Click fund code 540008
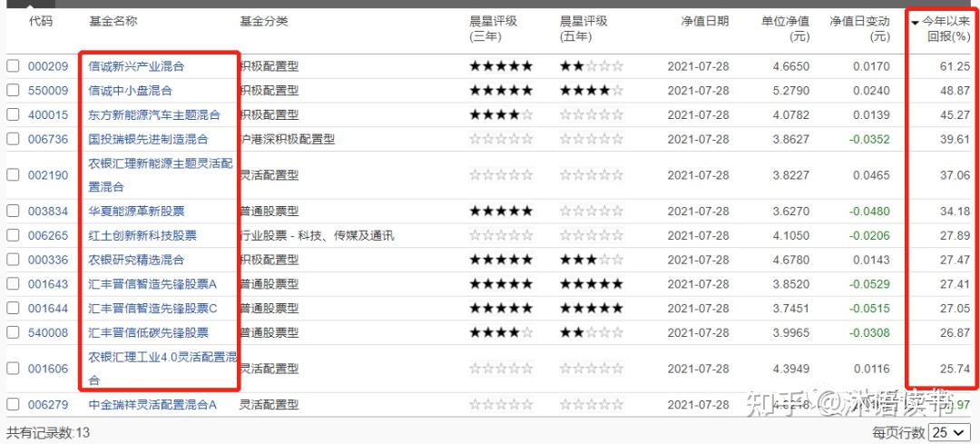The width and height of the screenshot is (980, 444). 48,332
